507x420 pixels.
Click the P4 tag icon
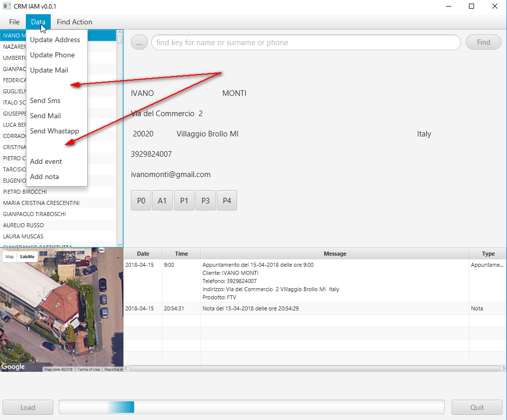(x=226, y=200)
